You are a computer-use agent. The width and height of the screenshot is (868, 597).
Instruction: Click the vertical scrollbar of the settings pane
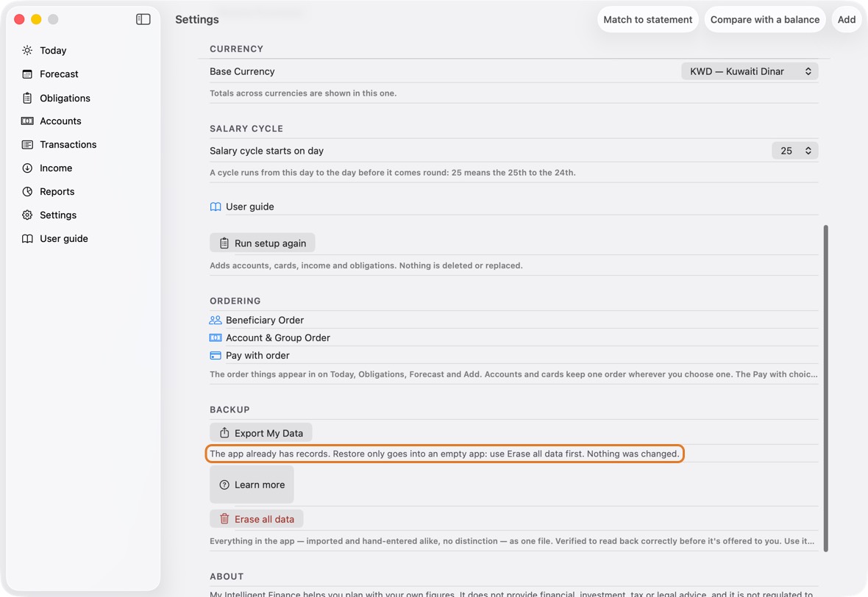[825, 387]
